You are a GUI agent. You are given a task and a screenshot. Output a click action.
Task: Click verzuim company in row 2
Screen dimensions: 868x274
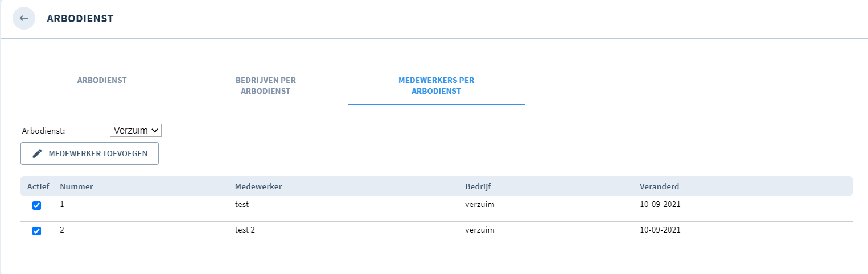pyautogui.click(x=480, y=230)
